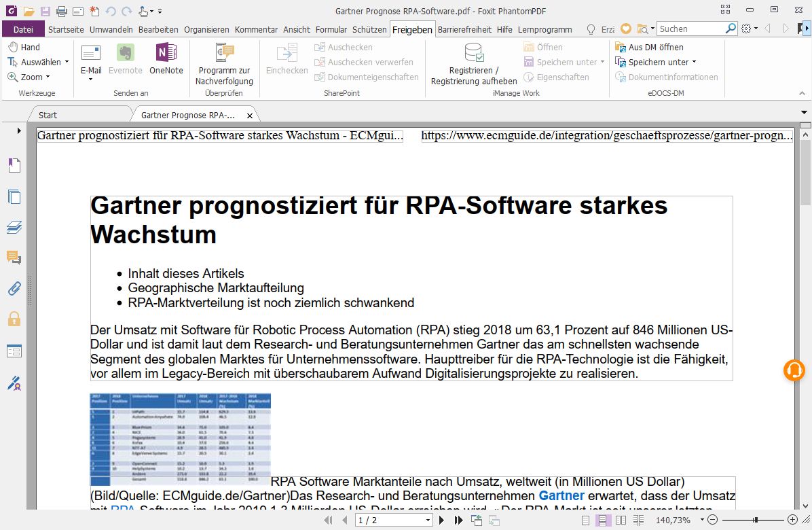812x530 pixels.
Task: Click the vertical scrollbar thumb
Action: (x=805, y=172)
